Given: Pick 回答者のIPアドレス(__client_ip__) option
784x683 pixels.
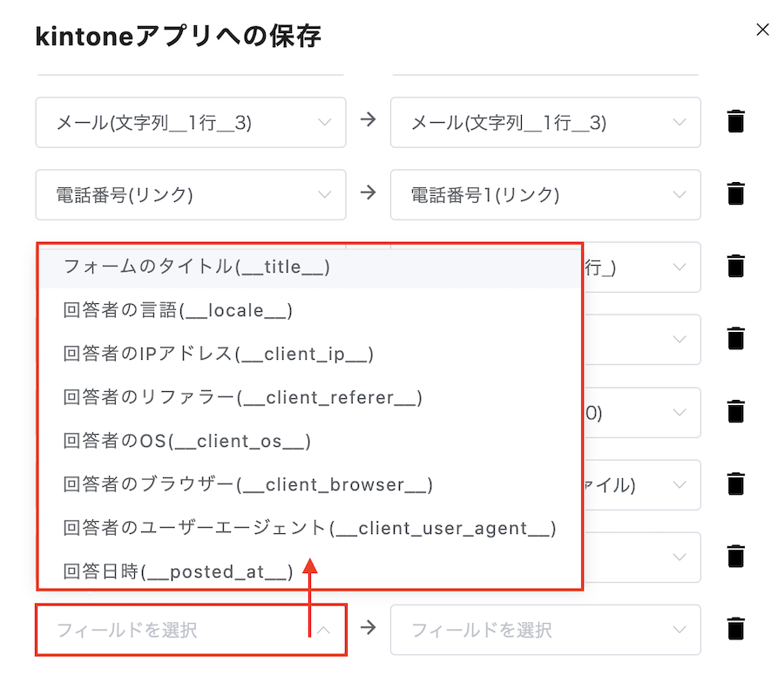Looking at the screenshot, I should click(x=310, y=354).
